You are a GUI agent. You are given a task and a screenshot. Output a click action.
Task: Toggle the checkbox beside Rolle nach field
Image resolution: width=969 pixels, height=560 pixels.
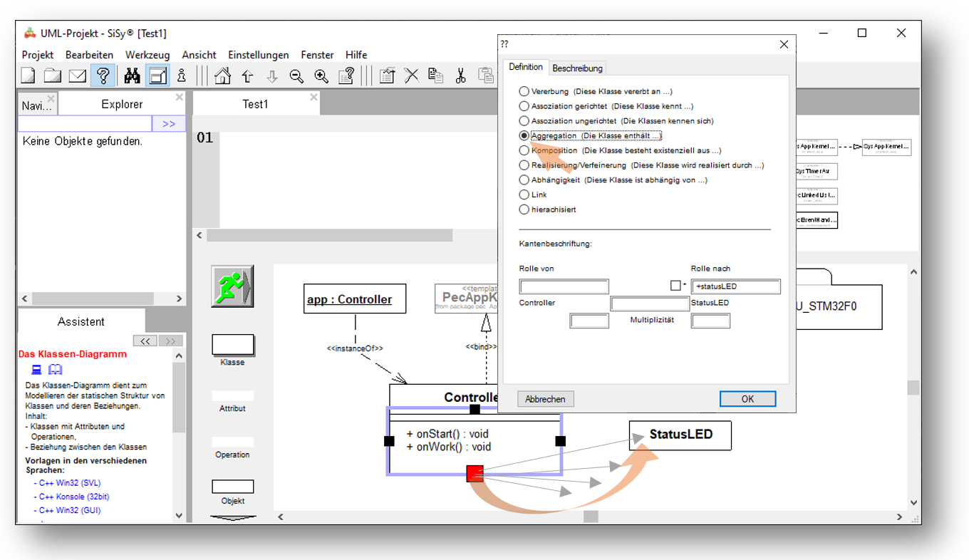pos(675,286)
